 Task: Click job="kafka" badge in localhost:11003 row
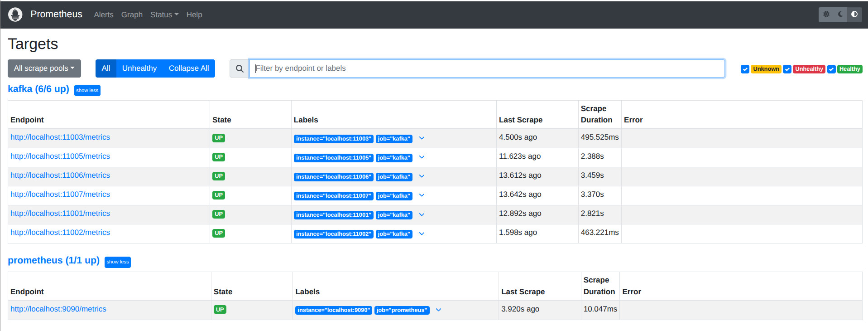tap(394, 139)
